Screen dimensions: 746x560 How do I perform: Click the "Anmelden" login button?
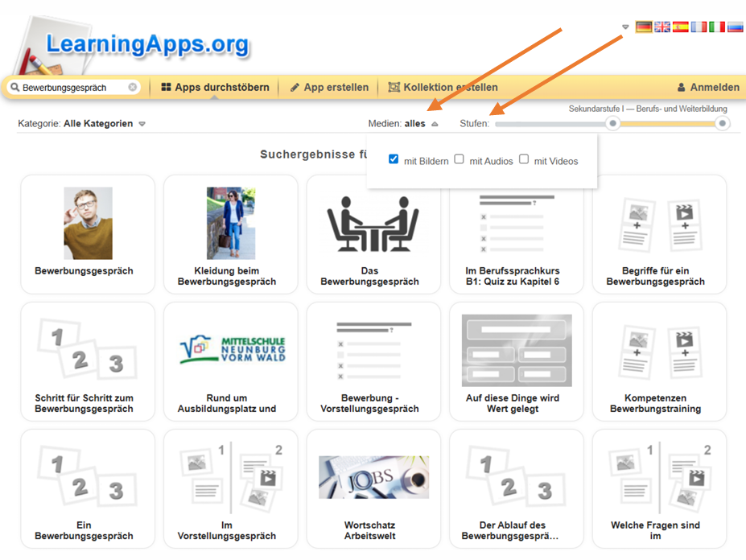(708, 87)
